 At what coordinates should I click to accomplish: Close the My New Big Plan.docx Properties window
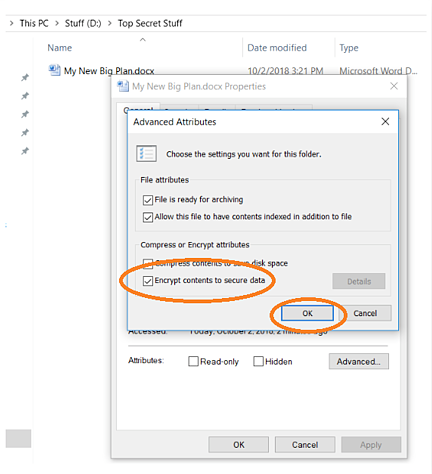pyautogui.click(x=394, y=86)
